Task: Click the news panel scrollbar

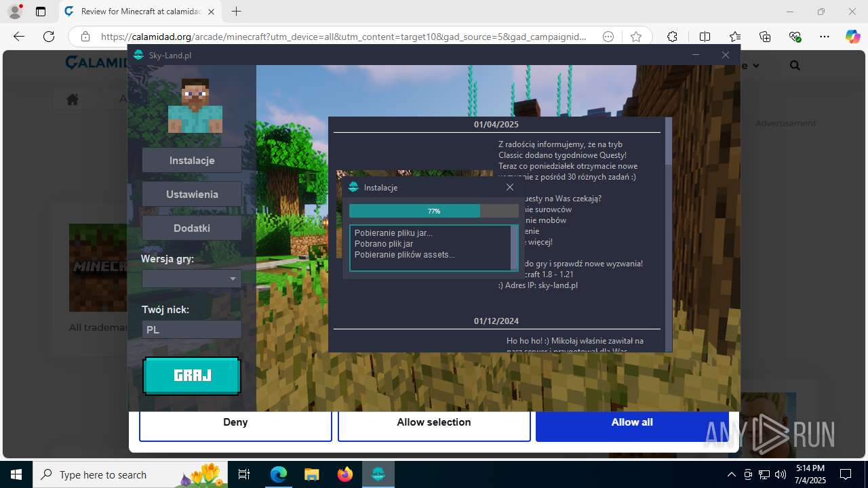Action: [669, 234]
